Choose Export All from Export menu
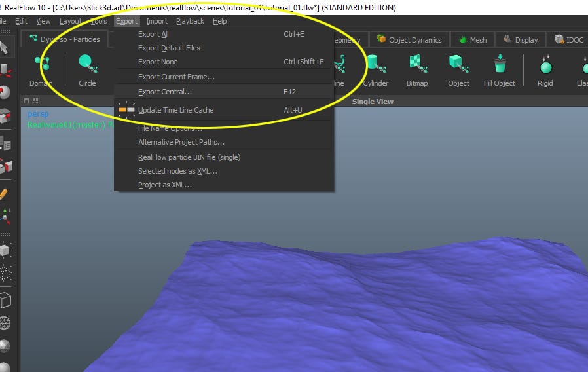This screenshot has height=372, width=588. [224, 34]
